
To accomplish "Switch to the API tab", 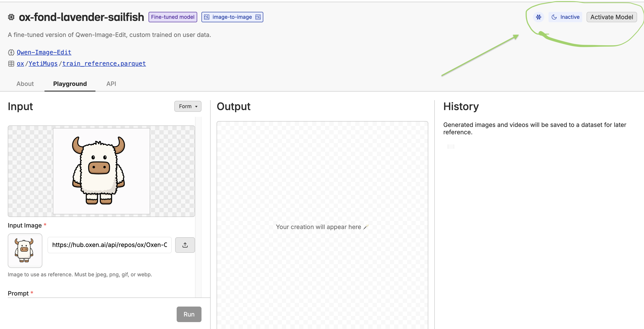I will click(x=111, y=84).
